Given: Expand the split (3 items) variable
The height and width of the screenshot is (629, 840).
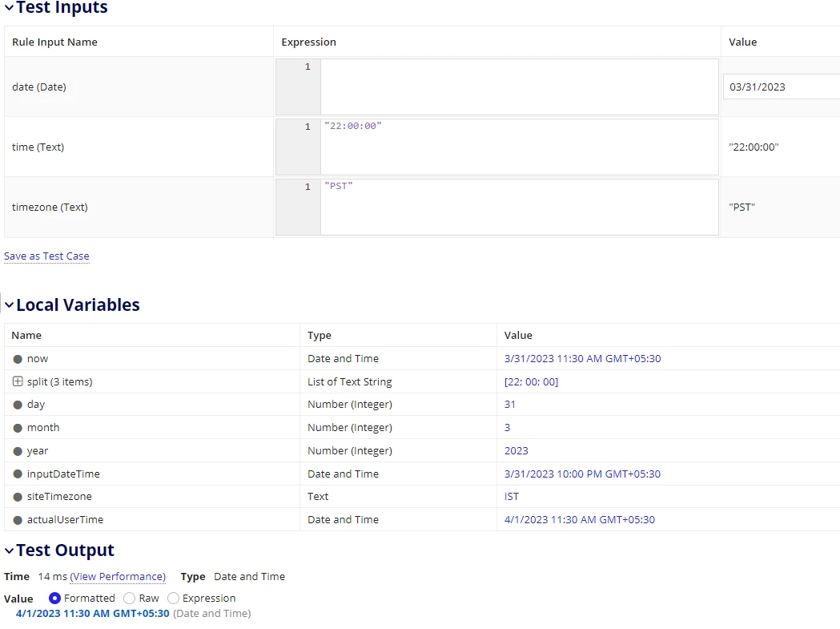Looking at the screenshot, I should 18,381.
